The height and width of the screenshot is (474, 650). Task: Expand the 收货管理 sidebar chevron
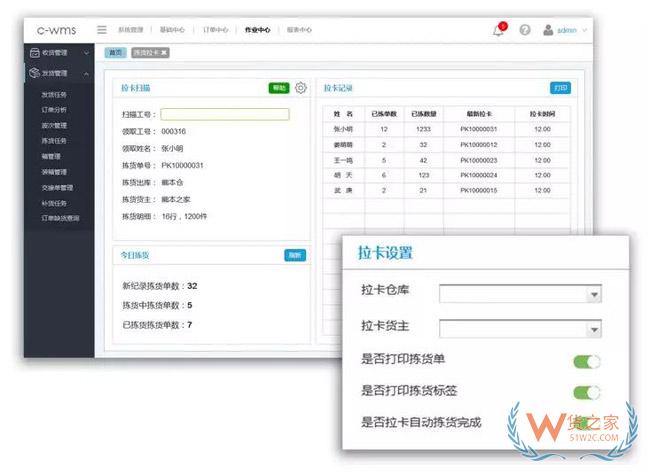coord(86,53)
